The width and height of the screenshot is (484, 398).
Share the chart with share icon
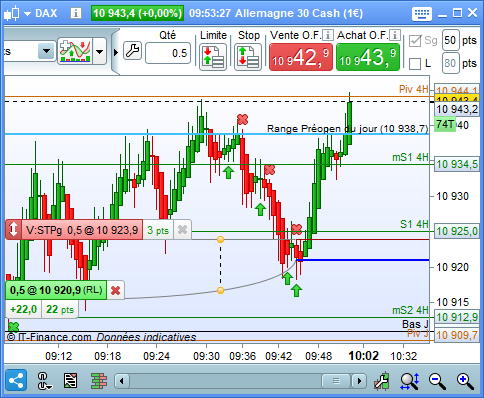coord(16,380)
